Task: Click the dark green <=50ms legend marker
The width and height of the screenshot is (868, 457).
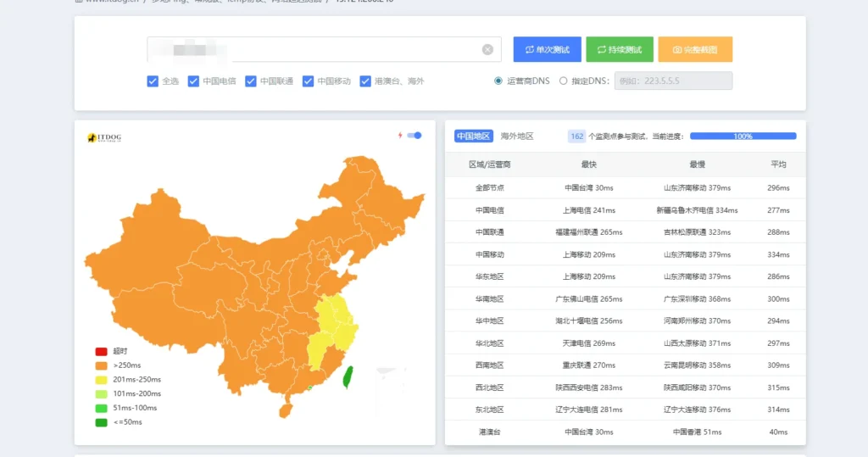Action: [x=101, y=422]
